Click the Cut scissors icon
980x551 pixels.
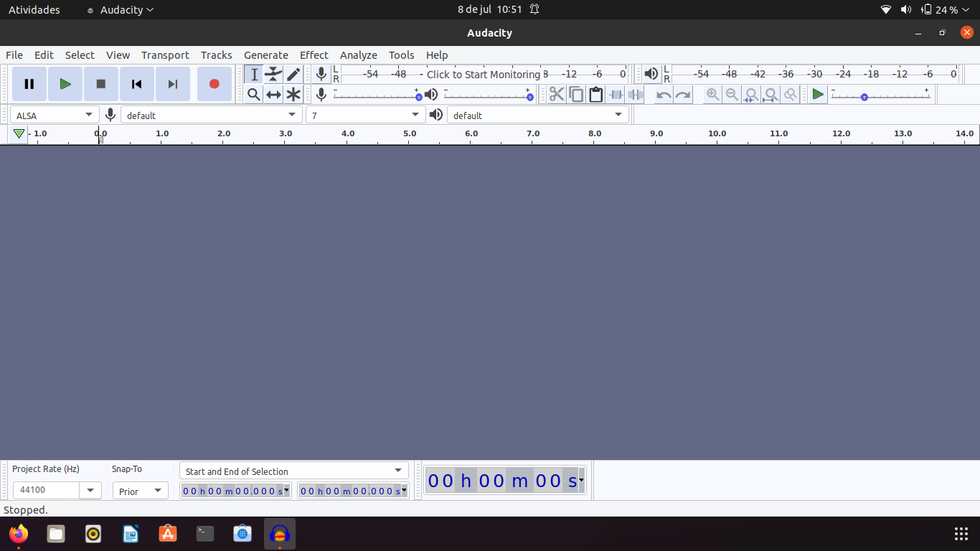pos(557,94)
